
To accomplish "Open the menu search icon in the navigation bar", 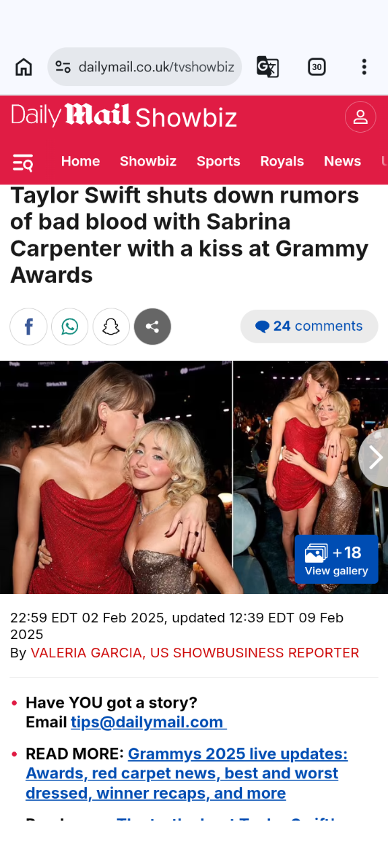I will 23,162.
